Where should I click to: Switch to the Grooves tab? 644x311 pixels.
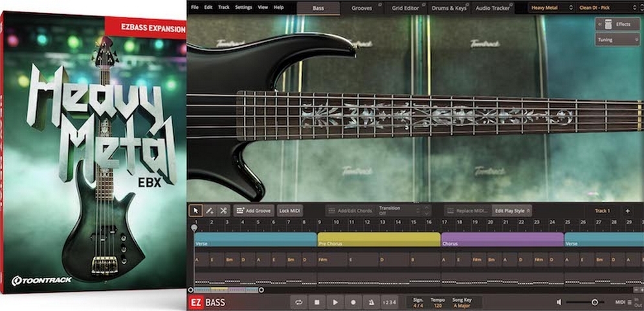click(362, 8)
